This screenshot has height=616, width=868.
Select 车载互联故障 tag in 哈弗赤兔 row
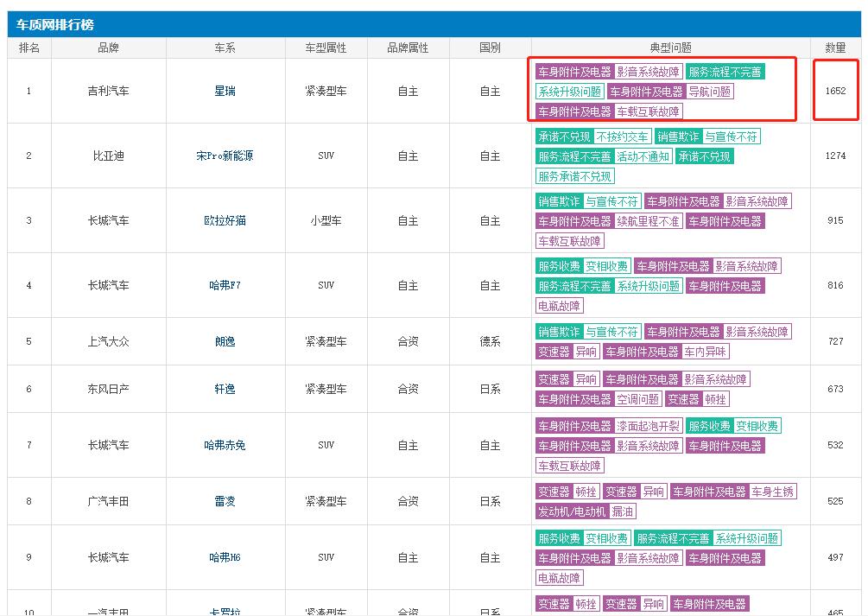[x=570, y=466]
